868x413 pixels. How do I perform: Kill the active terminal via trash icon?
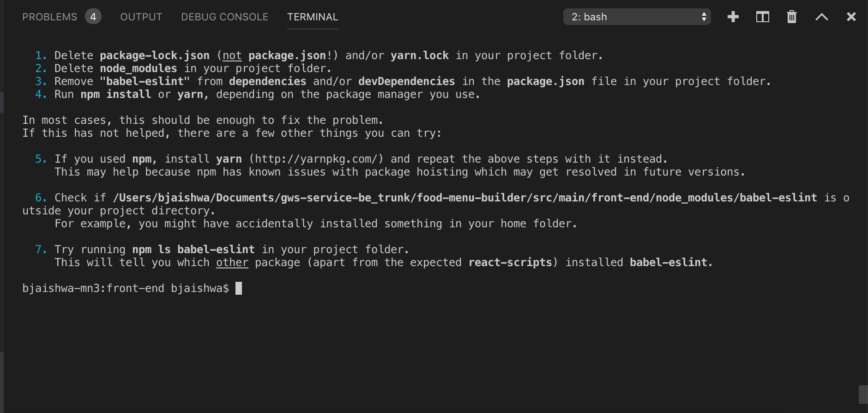791,17
